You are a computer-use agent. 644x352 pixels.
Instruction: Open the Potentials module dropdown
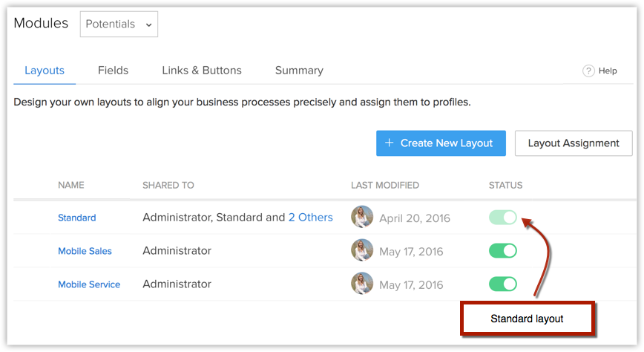click(x=119, y=24)
